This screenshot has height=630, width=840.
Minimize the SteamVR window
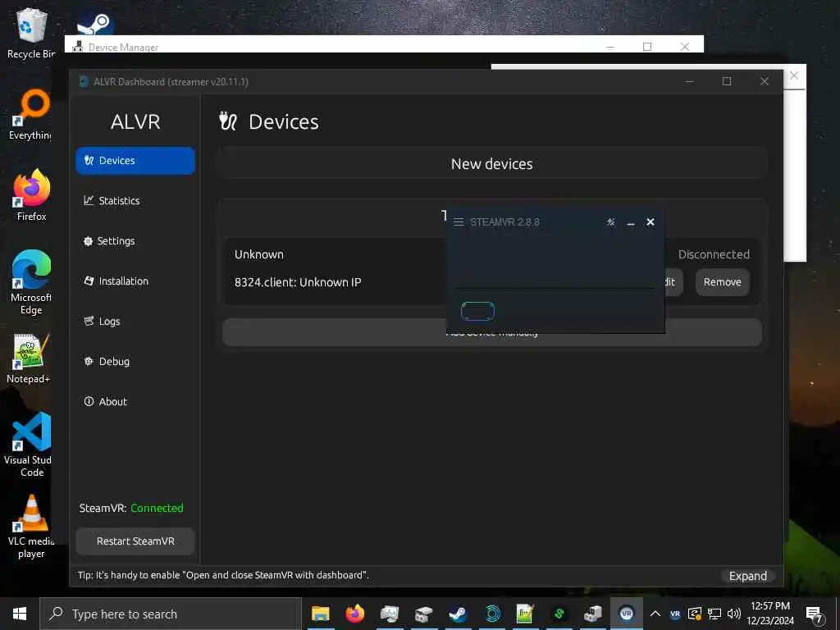point(631,221)
